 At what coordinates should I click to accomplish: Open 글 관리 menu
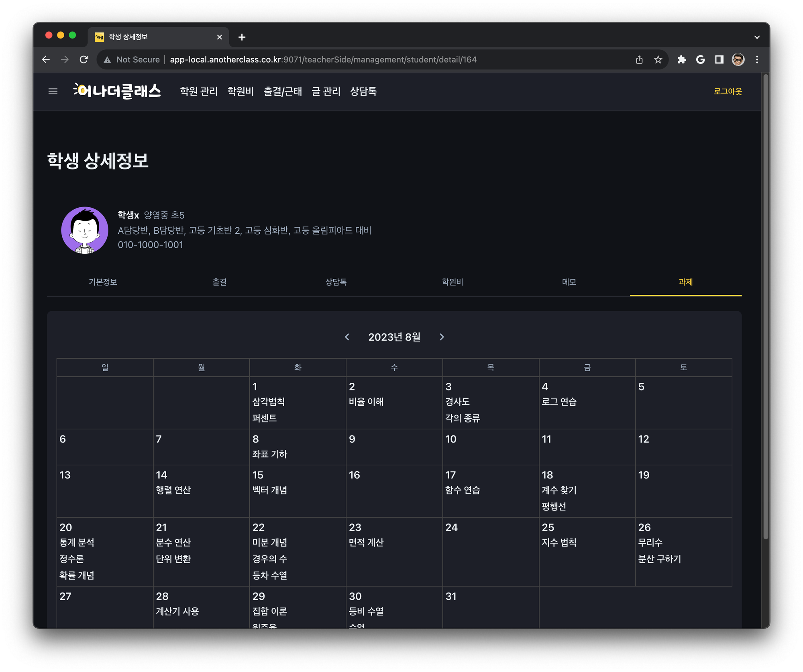tap(326, 92)
